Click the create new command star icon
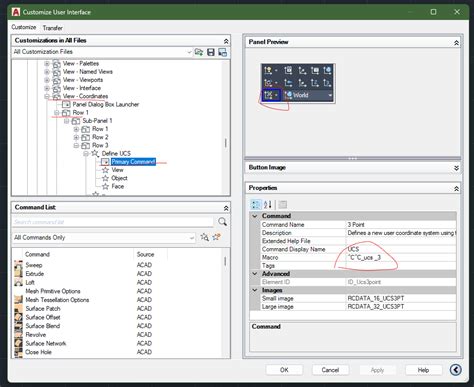Image resolution: width=474 pixels, height=387 pixels. (217, 237)
